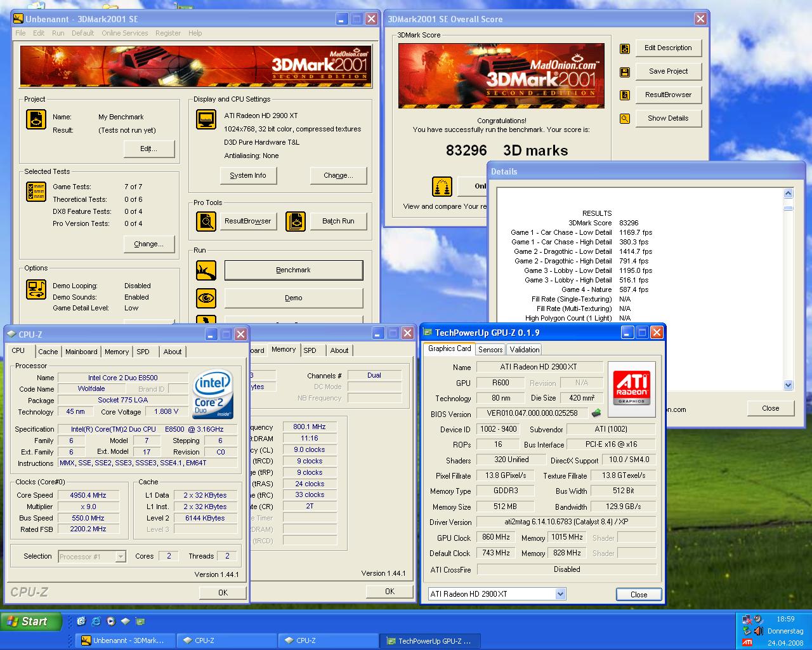Switch to the Memory tab in front CPU-Z
The height and width of the screenshot is (650, 812).
pyautogui.click(x=117, y=352)
